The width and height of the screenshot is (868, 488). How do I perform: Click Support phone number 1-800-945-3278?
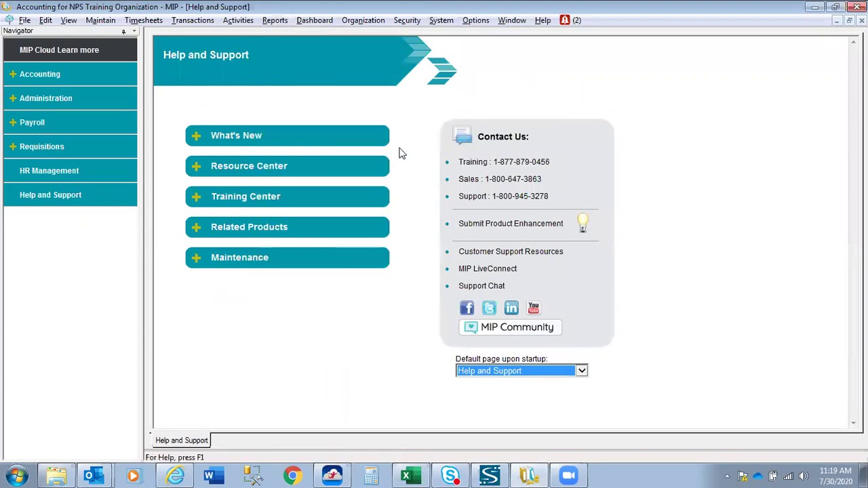pyautogui.click(x=520, y=197)
